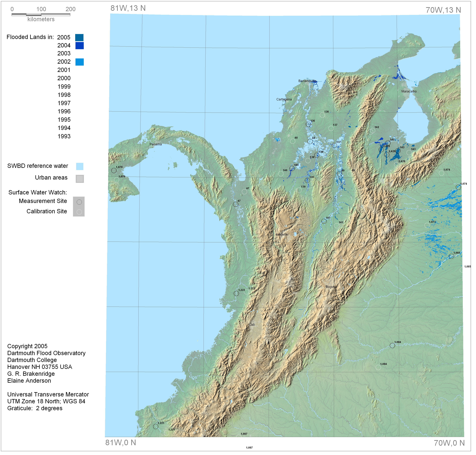Click the 1993 year legend entry
This screenshot has width=476, height=455.
click(64, 136)
